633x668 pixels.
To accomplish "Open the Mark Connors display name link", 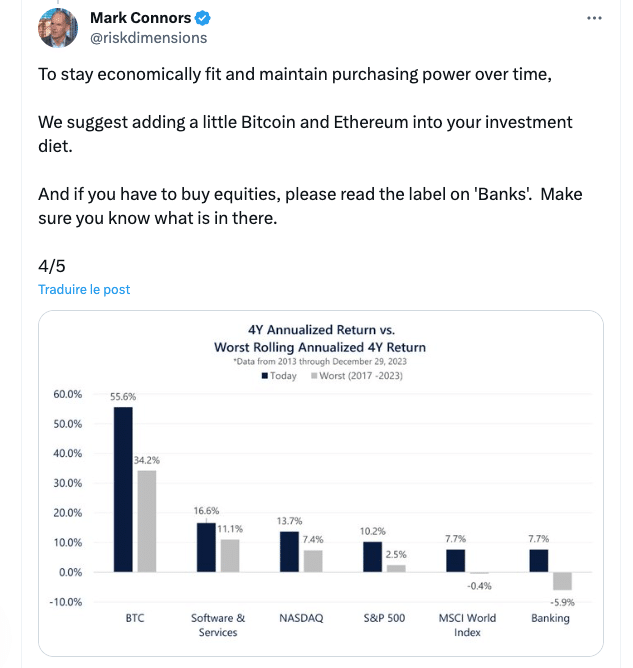I will pyautogui.click(x=141, y=18).
